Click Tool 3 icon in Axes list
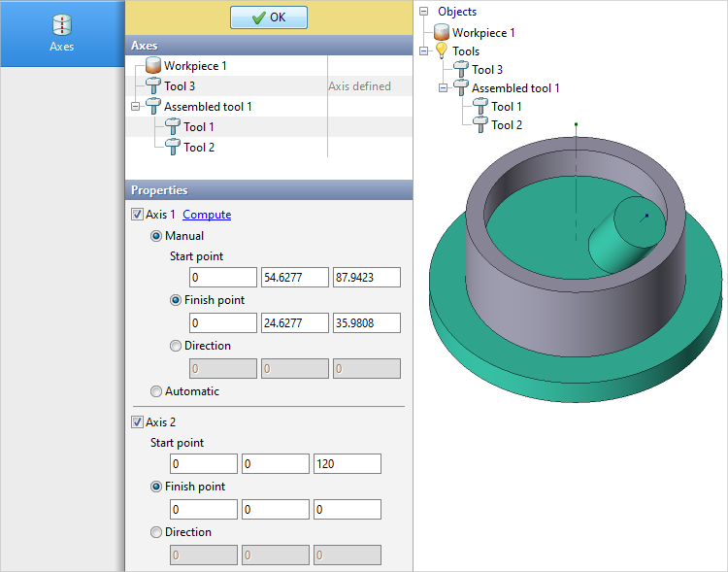 pyautogui.click(x=152, y=86)
